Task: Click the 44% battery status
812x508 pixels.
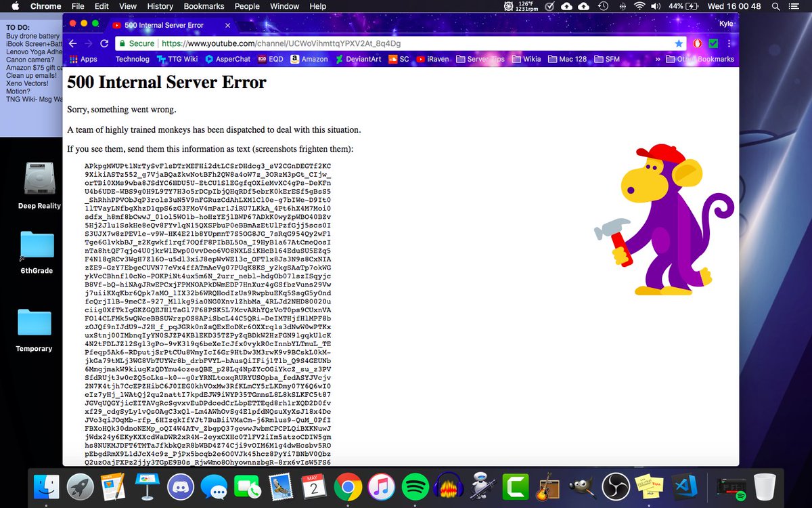Action: (x=683, y=6)
